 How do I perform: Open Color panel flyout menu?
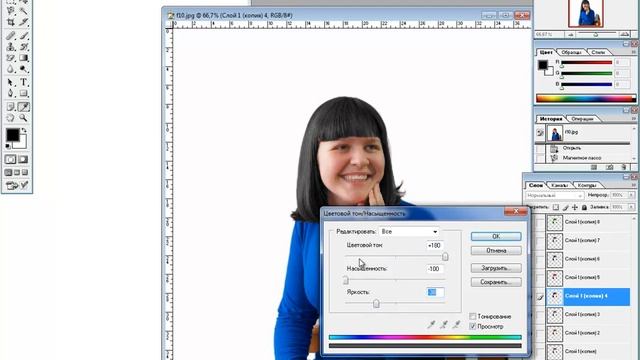(634, 53)
